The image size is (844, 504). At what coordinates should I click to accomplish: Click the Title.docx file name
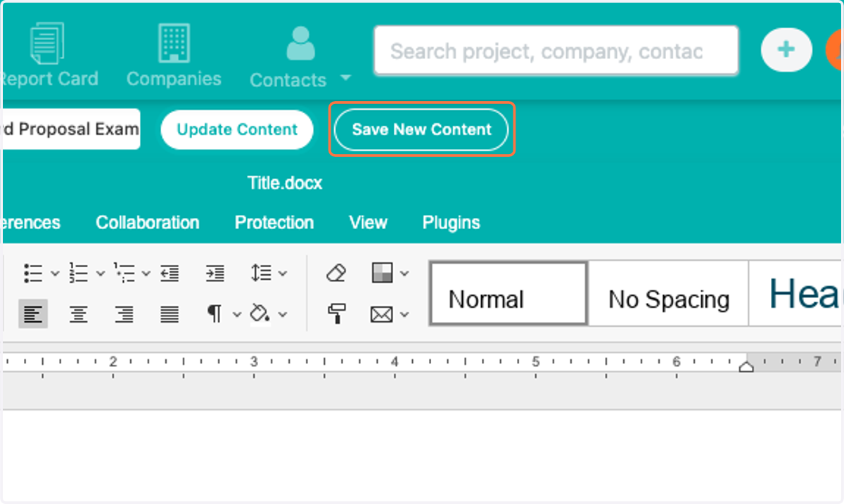pyautogui.click(x=285, y=183)
